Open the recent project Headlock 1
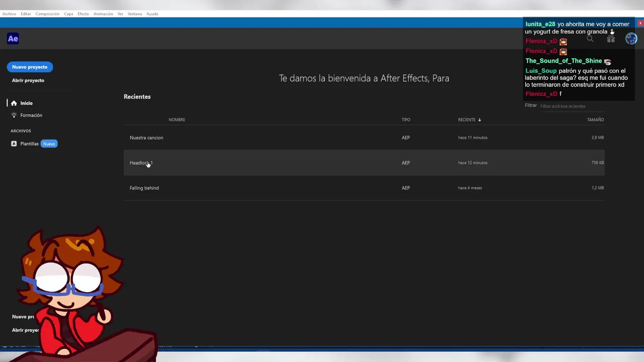The image size is (644, 362). click(x=364, y=163)
